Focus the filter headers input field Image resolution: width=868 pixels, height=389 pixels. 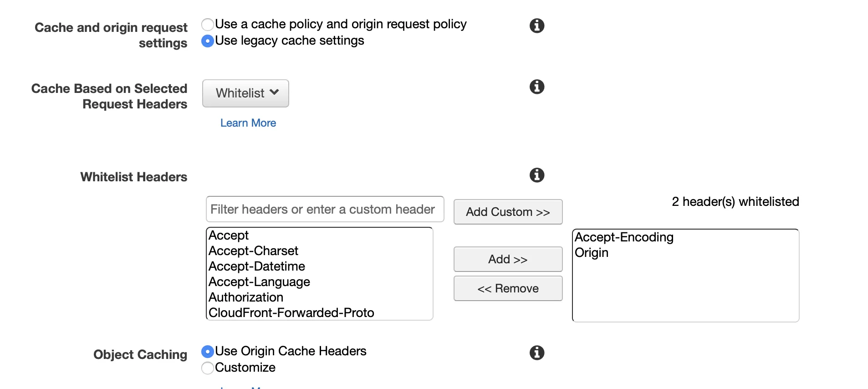coord(325,209)
